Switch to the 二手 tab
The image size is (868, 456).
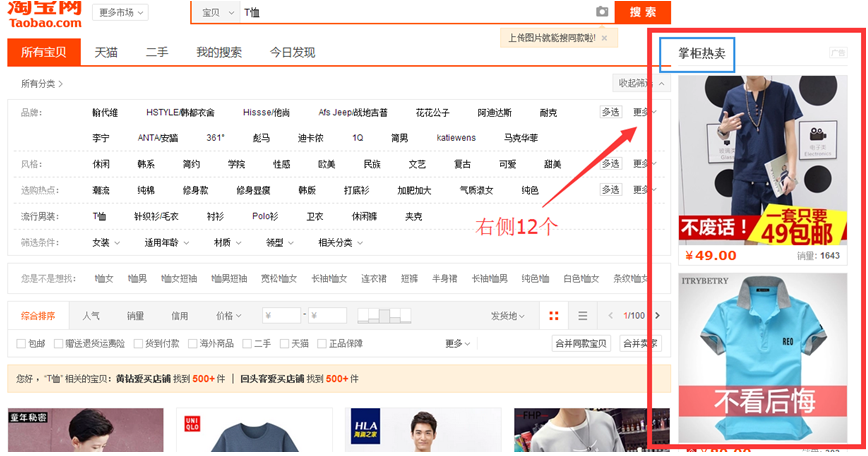pyautogui.click(x=157, y=52)
